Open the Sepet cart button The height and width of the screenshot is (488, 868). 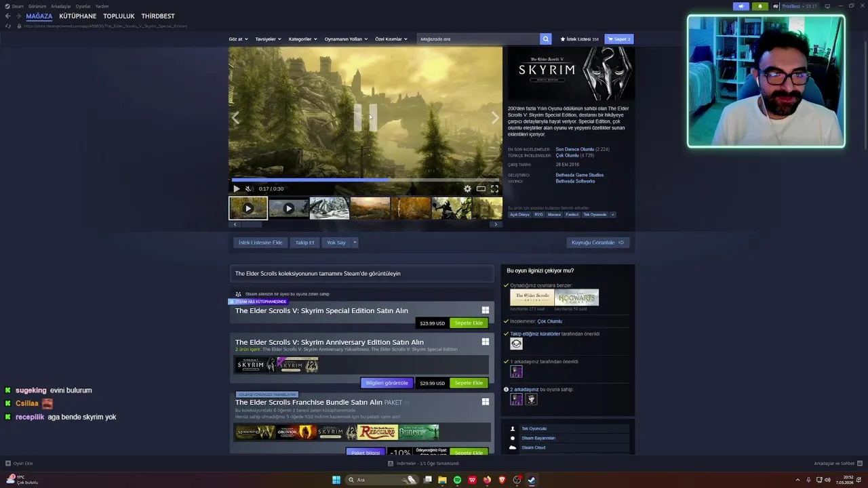point(619,39)
